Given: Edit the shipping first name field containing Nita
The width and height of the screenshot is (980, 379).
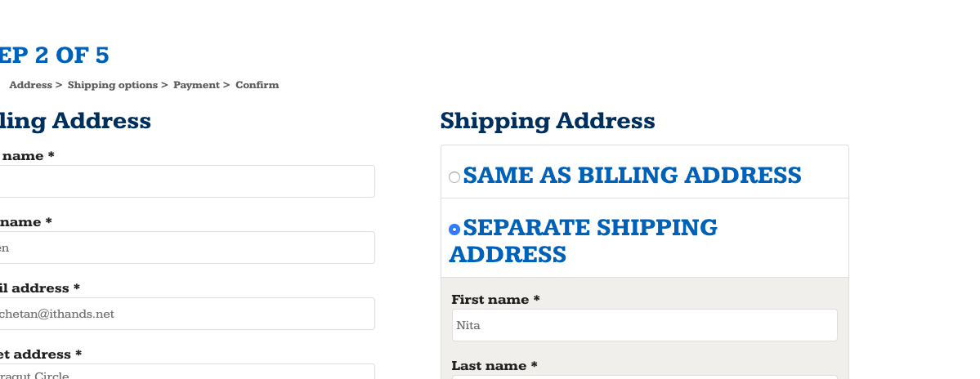Looking at the screenshot, I should (x=644, y=325).
